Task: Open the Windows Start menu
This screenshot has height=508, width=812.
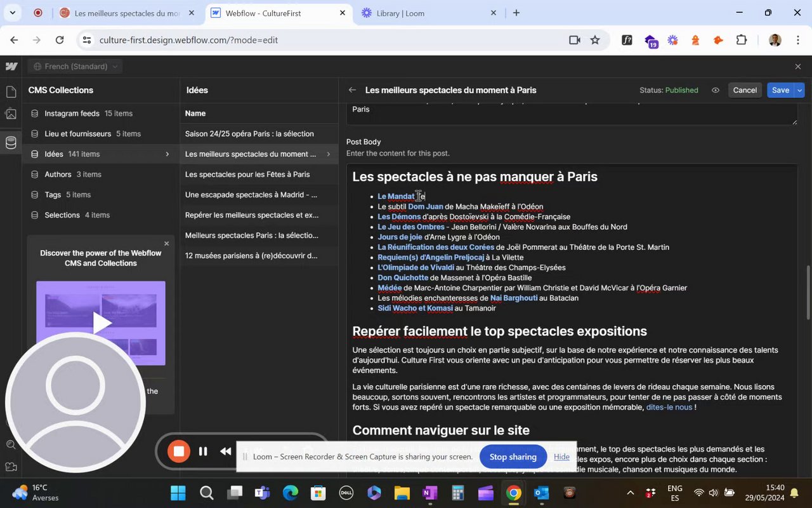Action: click(x=178, y=493)
